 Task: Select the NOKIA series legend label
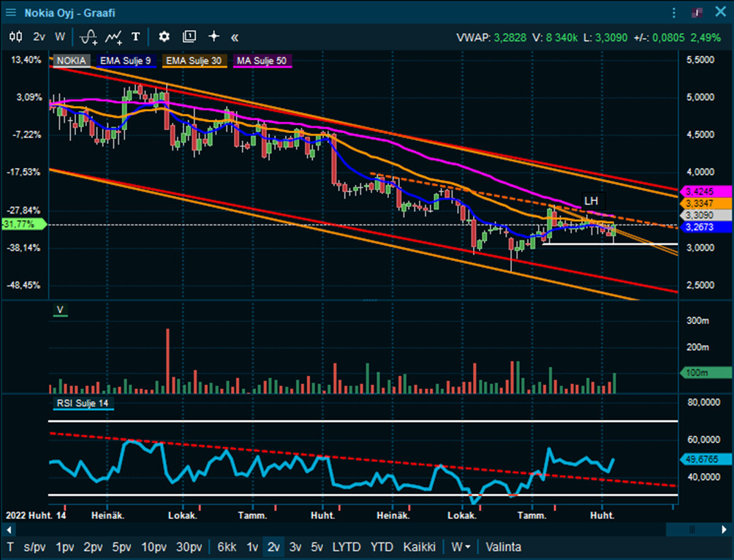[x=71, y=61]
